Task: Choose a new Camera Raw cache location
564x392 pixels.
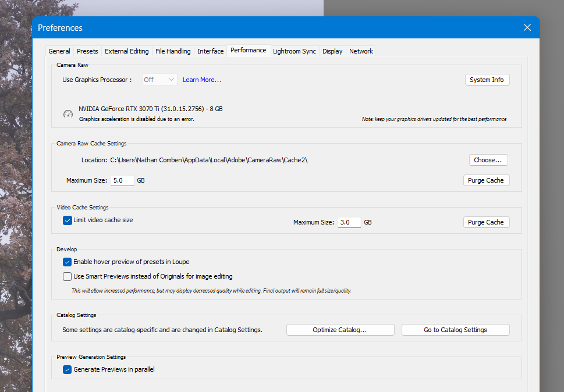Action: tap(488, 159)
